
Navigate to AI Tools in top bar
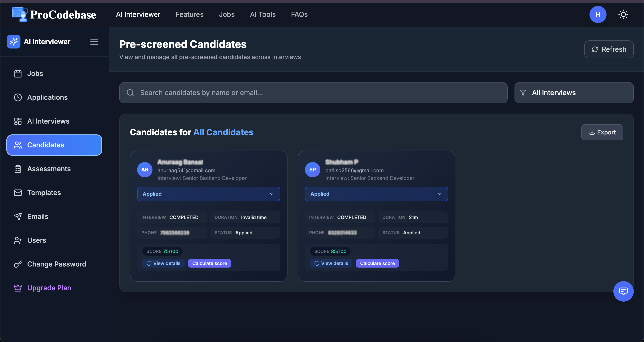[263, 14]
